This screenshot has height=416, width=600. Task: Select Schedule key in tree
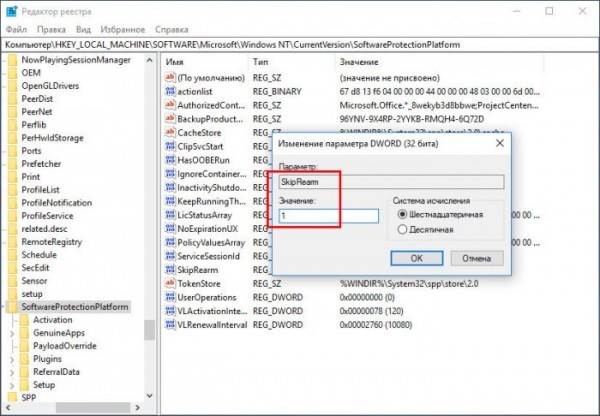point(39,255)
